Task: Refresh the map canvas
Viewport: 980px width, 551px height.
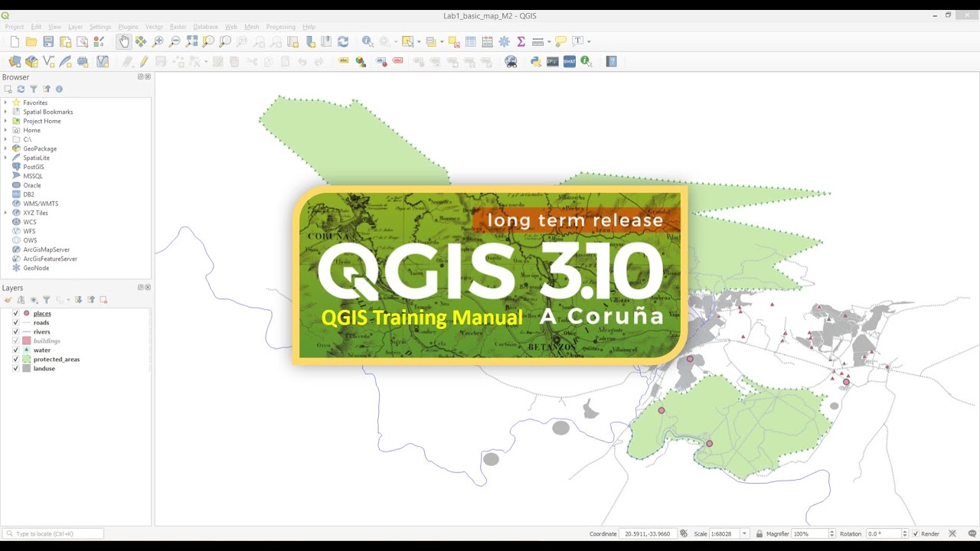Action: (x=343, y=41)
